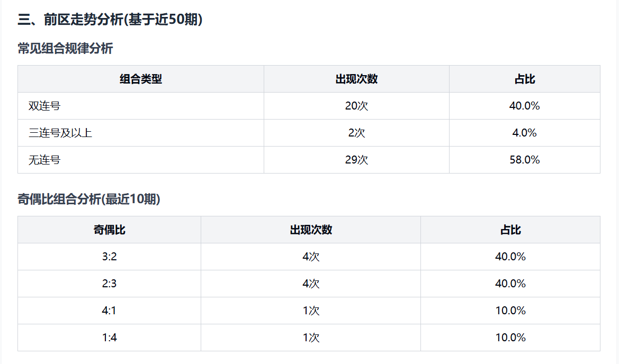Click the 常见组合规律分析 subheading
The width and height of the screenshot is (619, 364).
[x=65, y=49]
